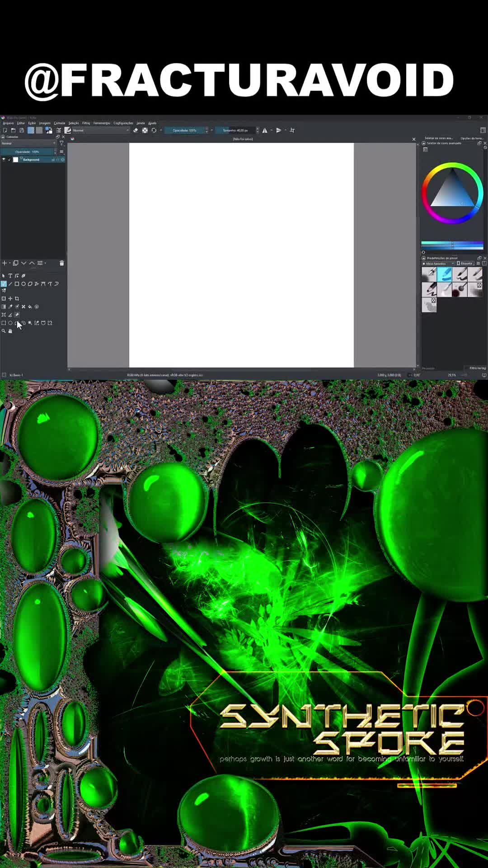Move layer down with the down arrow
Image resolution: width=488 pixels, height=868 pixels.
click(x=23, y=263)
